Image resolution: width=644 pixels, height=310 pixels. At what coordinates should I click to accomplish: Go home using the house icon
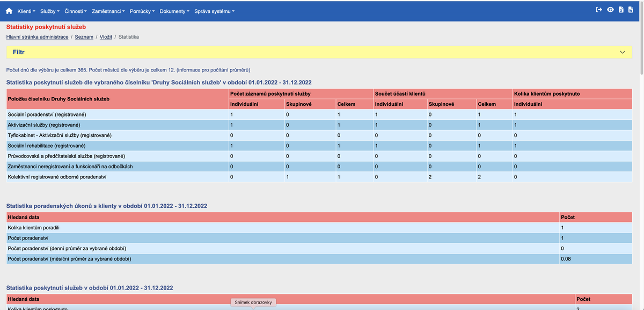(7, 10)
